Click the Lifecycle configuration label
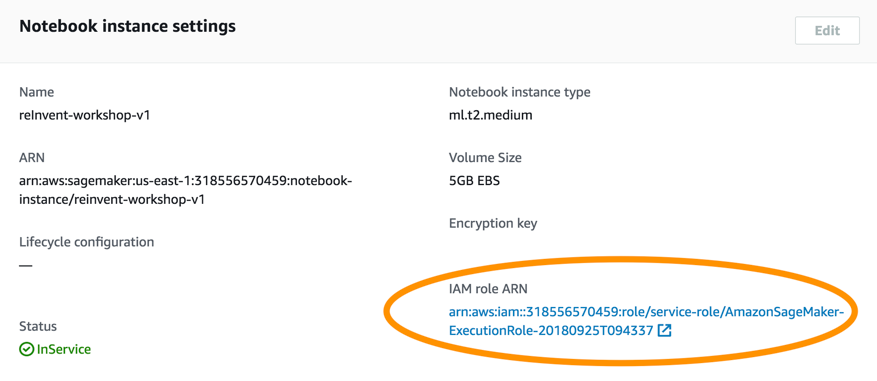 (87, 242)
